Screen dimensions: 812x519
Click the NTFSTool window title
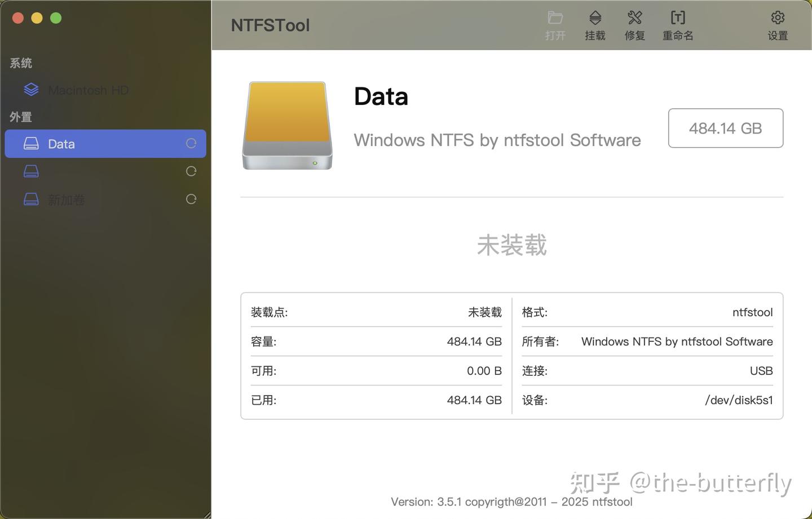click(270, 25)
